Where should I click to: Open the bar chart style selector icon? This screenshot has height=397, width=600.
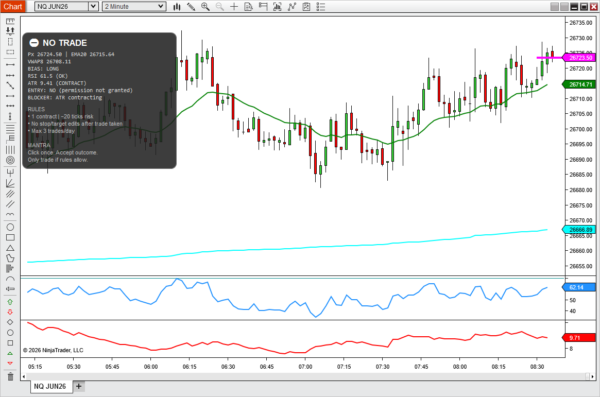pyautogui.click(x=176, y=7)
